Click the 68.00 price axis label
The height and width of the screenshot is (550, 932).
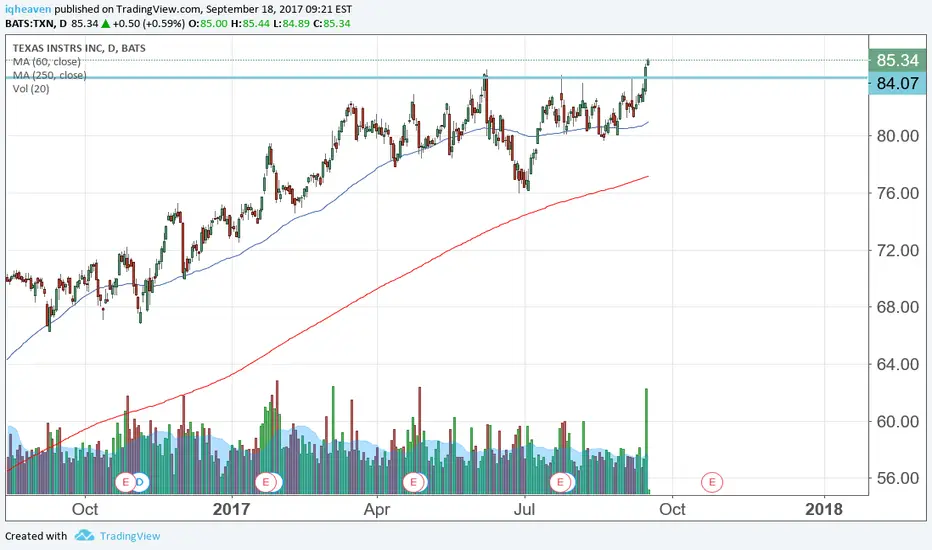(x=898, y=307)
